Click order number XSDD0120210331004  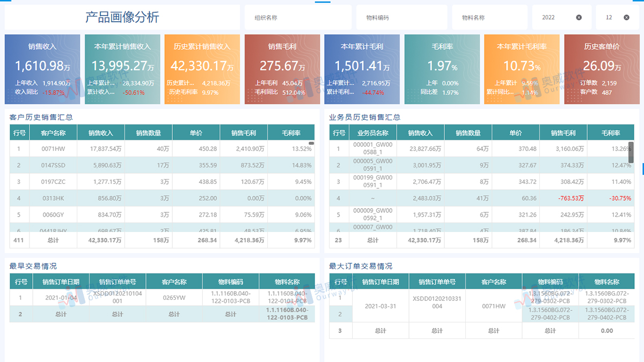point(437,302)
